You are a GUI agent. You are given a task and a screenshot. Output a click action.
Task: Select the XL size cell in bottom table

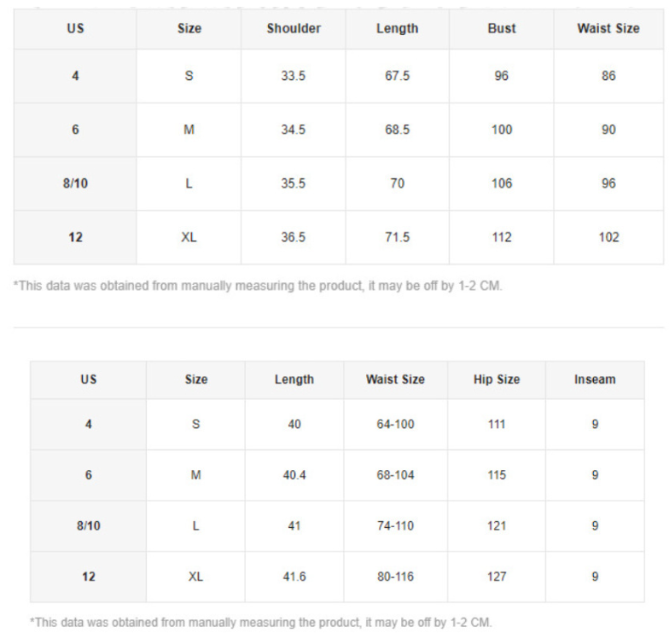[195, 577]
